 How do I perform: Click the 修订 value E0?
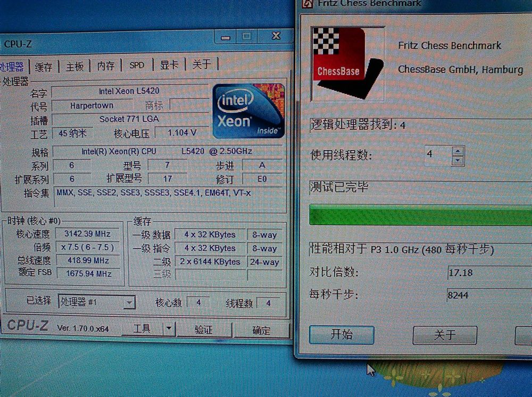click(262, 179)
